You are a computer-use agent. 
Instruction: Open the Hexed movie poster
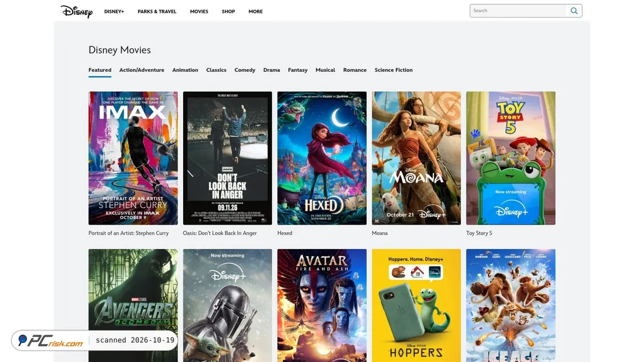(322, 158)
